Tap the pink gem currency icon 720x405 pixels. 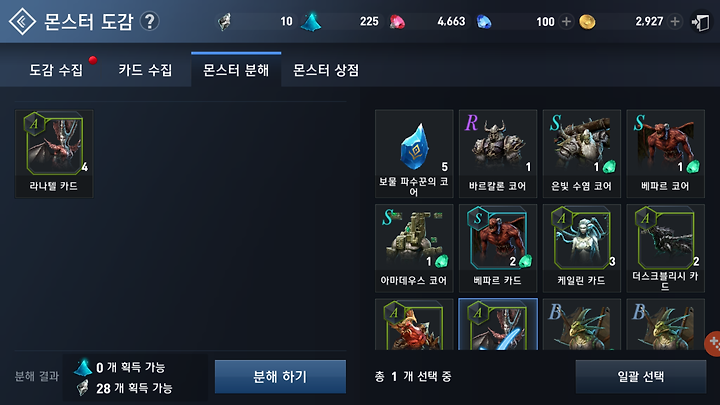coord(397,22)
